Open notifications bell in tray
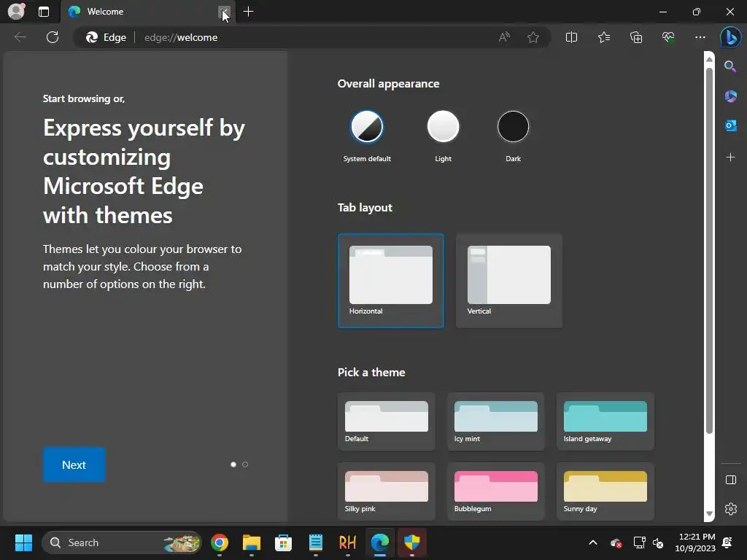The height and width of the screenshot is (560, 747). pyautogui.click(x=727, y=542)
